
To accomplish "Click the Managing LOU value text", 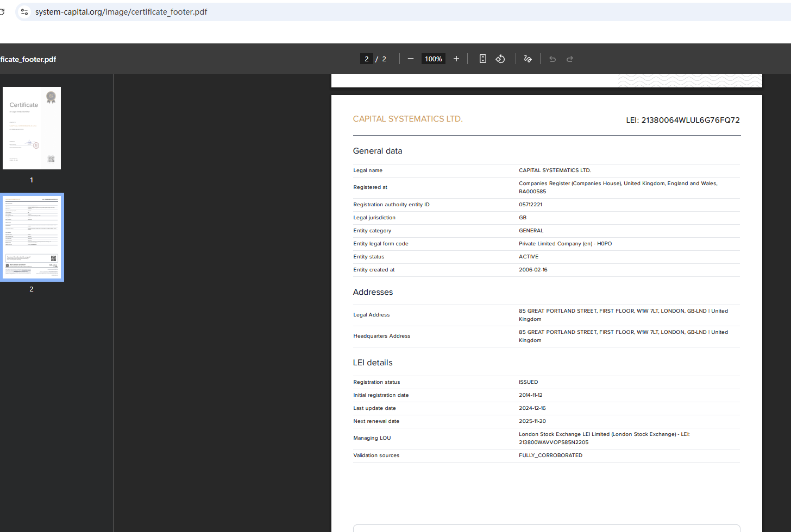I will pyautogui.click(x=604, y=438).
